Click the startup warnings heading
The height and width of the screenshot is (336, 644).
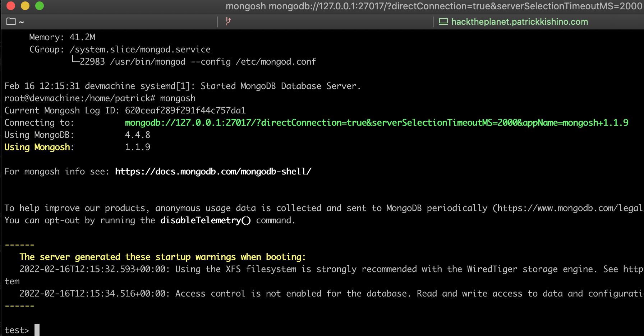point(162,257)
